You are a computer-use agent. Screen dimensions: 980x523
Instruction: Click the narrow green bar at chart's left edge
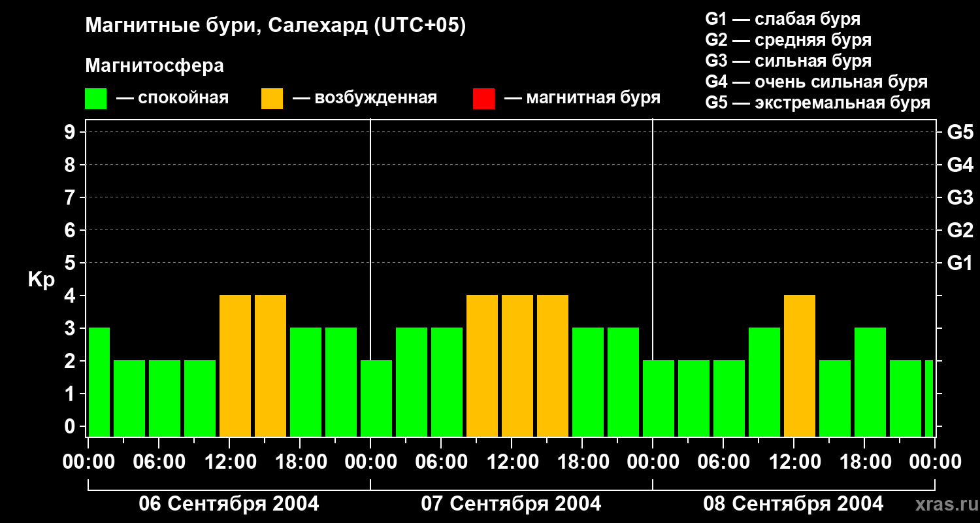[99, 382]
